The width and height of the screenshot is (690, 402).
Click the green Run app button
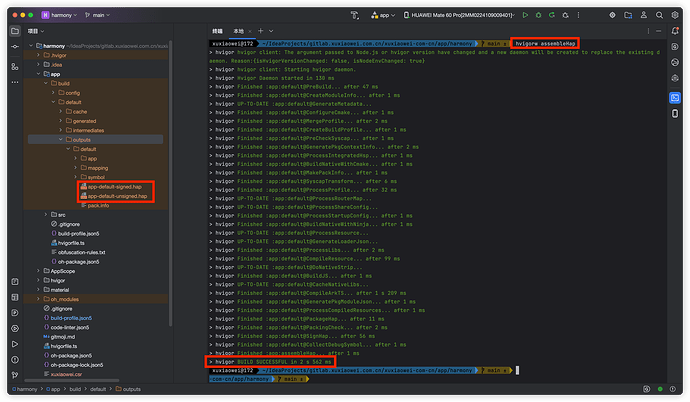click(x=525, y=15)
